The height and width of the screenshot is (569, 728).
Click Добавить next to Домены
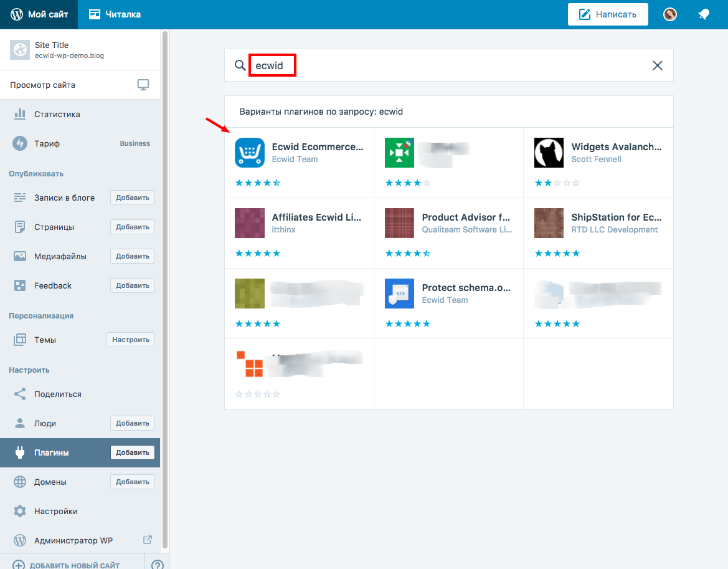pyautogui.click(x=132, y=482)
